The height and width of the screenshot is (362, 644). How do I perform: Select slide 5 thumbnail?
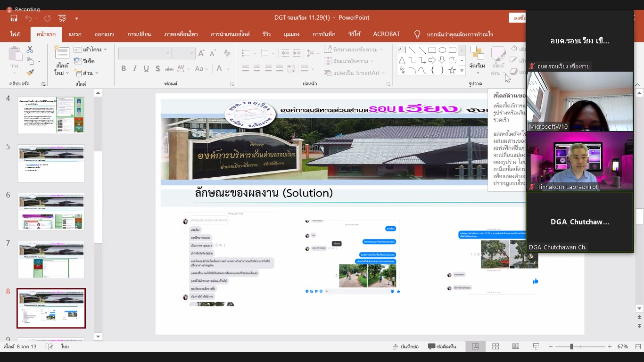coord(51,163)
